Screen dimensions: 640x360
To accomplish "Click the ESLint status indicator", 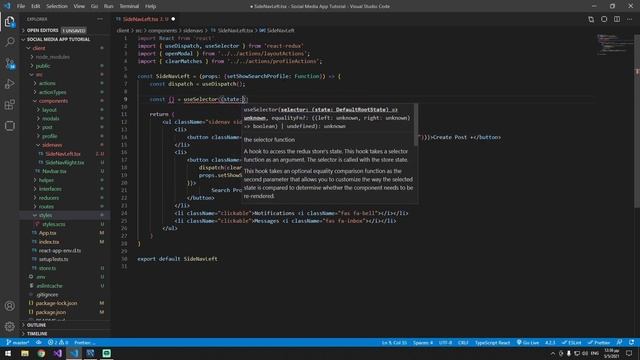I will pyautogui.click(x=571, y=342).
